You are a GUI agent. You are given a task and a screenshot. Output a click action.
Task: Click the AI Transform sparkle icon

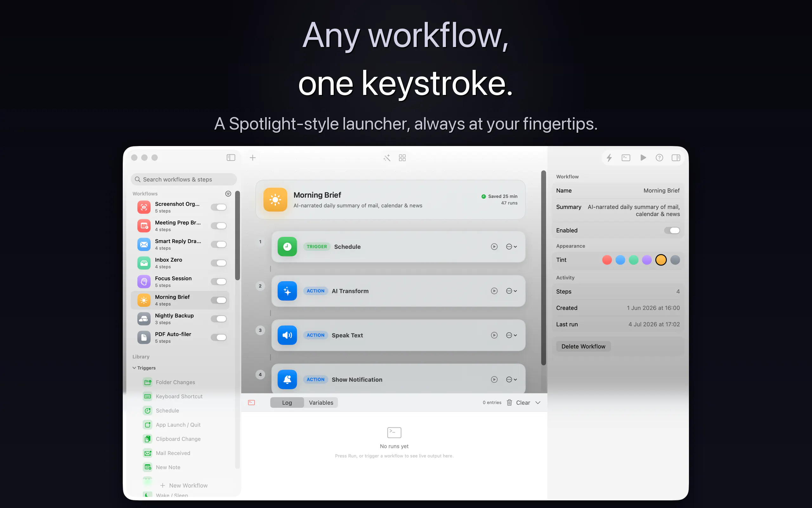click(287, 291)
